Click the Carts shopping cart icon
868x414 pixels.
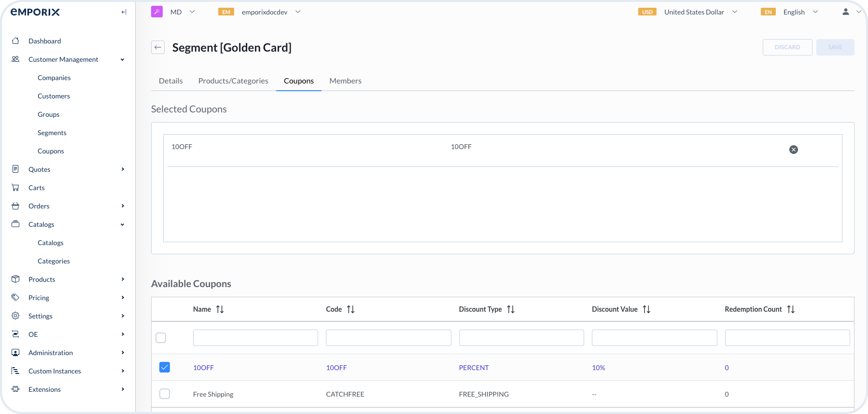(15, 188)
